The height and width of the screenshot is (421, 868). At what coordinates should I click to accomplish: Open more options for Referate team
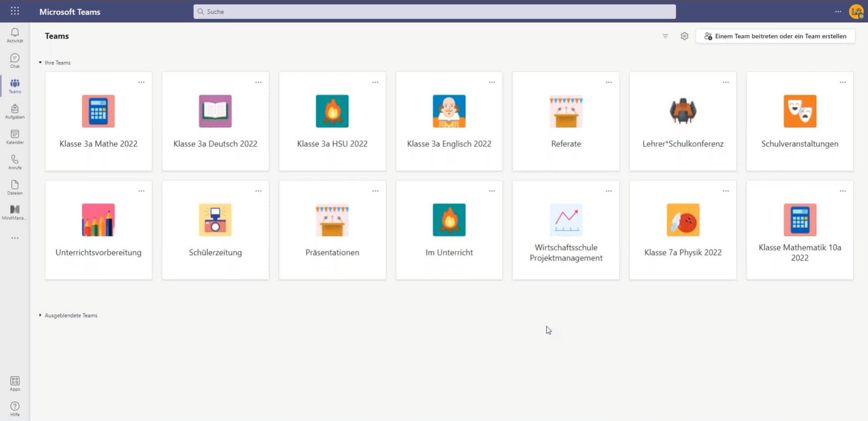609,82
